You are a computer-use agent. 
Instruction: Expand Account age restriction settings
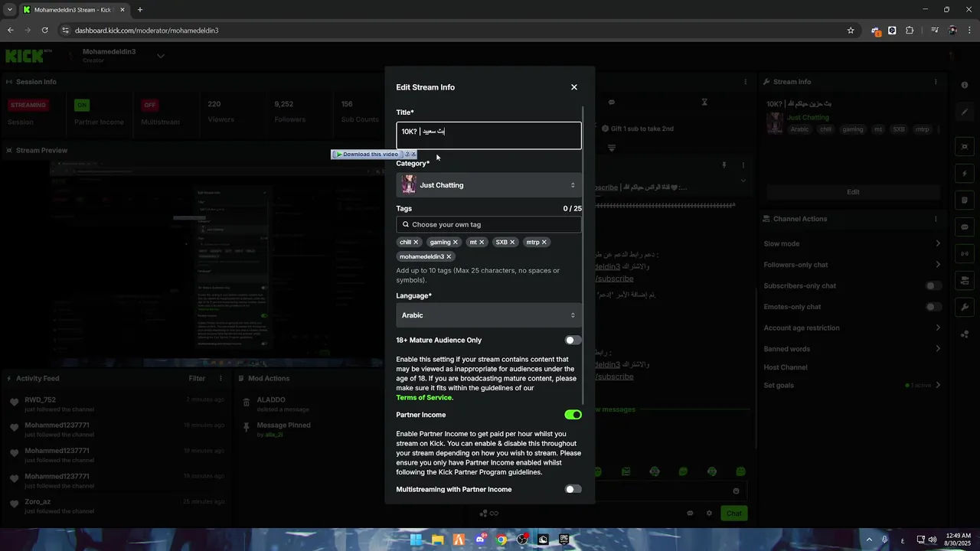tap(938, 328)
